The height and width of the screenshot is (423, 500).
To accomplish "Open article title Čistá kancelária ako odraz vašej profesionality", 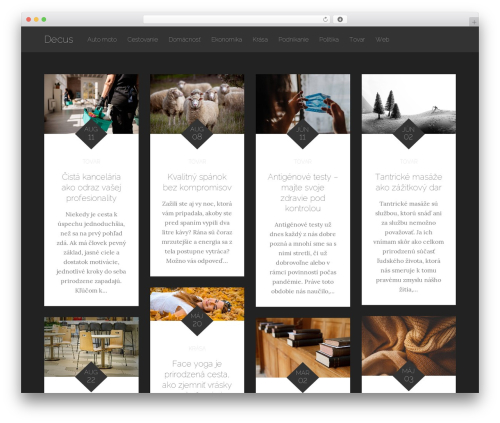I will [91, 187].
